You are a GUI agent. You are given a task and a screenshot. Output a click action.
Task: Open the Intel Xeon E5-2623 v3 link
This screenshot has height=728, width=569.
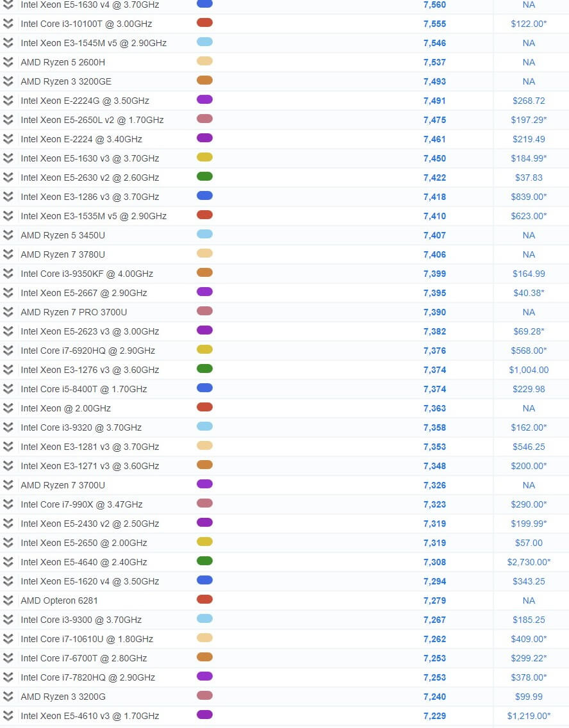click(x=90, y=331)
